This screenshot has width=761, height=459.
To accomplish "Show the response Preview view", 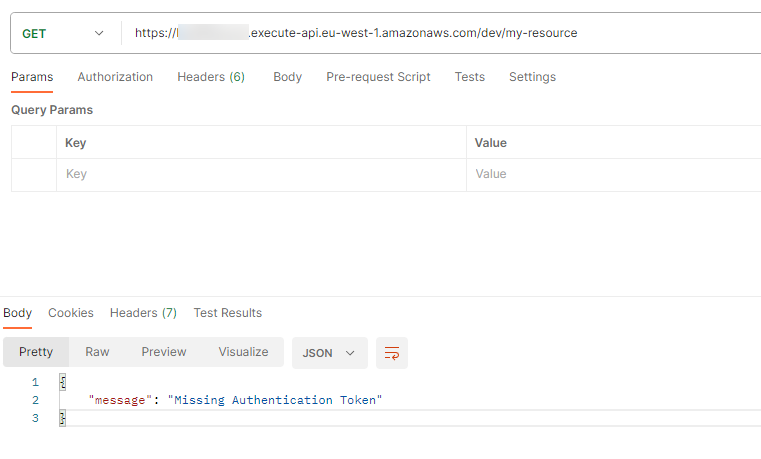I will (x=164, y=352).
